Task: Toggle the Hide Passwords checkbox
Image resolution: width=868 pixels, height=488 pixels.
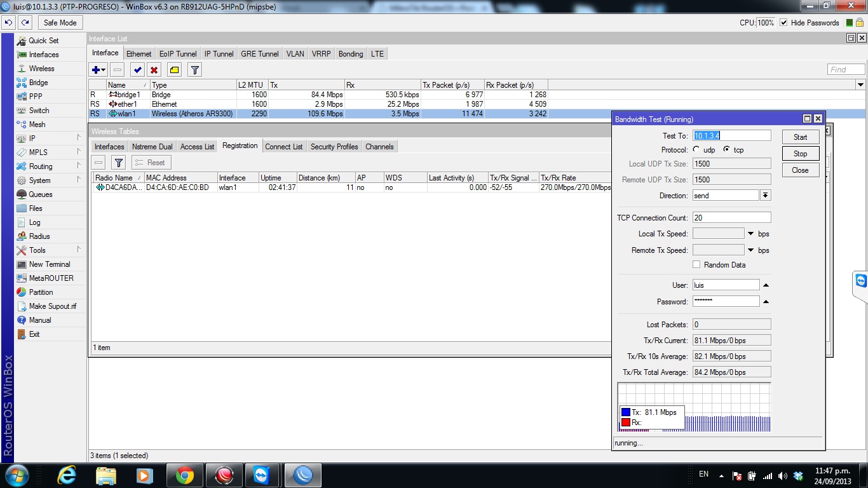Action: coord(783,23)
